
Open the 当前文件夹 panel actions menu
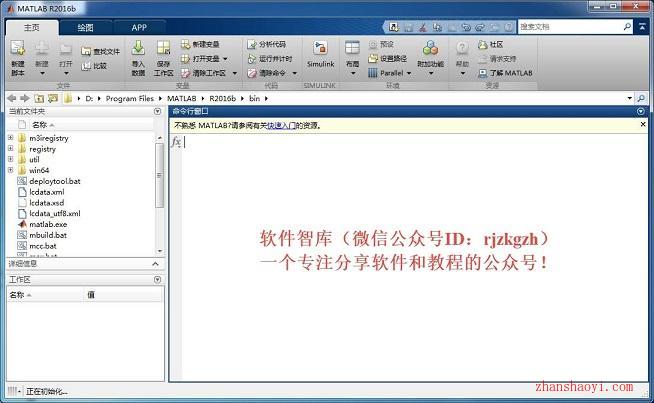point(157,111)
